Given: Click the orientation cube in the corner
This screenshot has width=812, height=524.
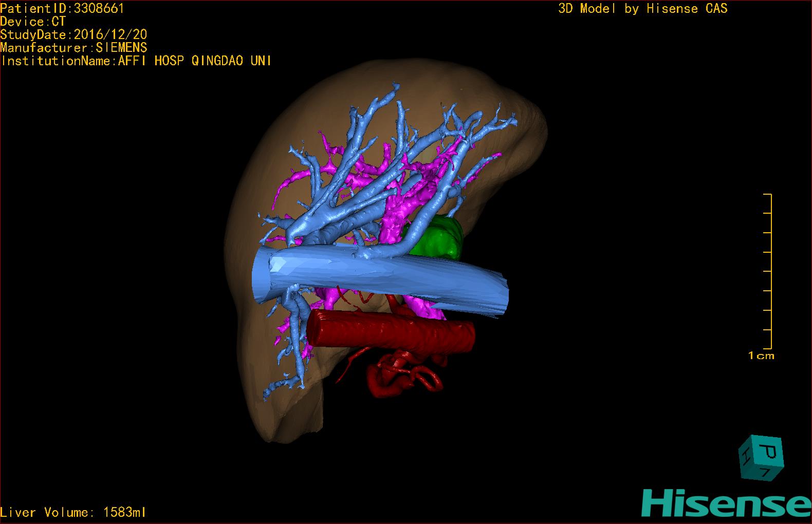Looking at the screenshot, I should (x=761, y=458).
